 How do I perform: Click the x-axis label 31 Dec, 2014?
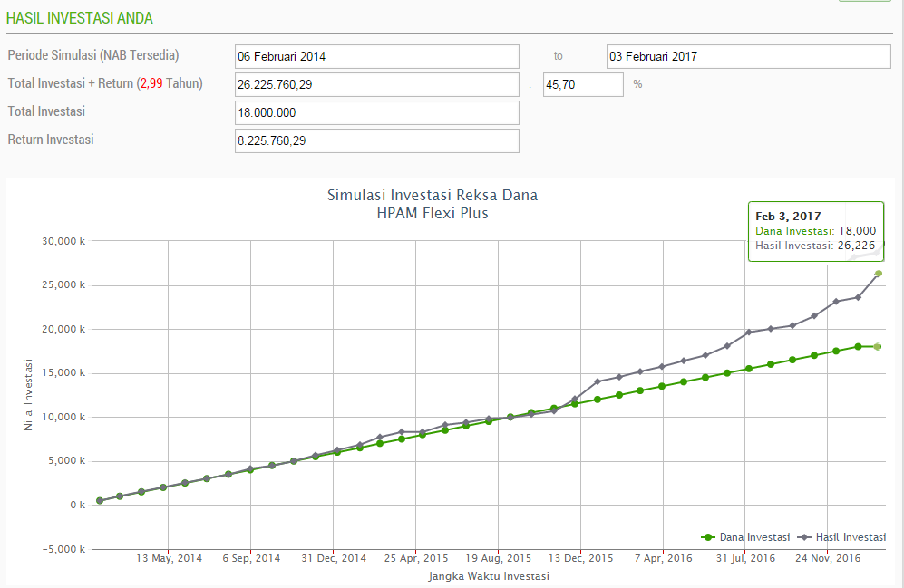334,558
